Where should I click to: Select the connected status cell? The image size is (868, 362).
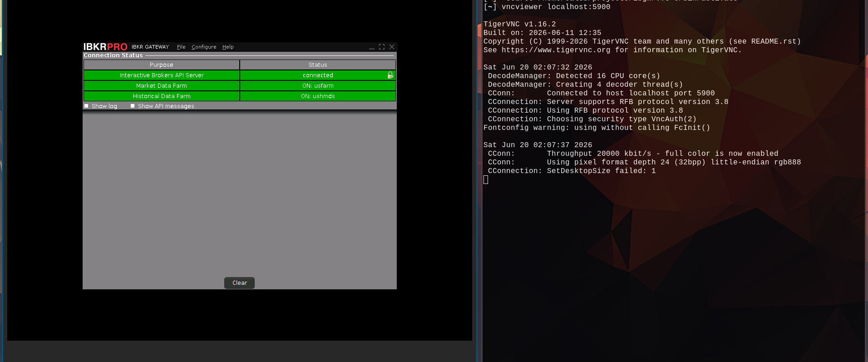(x=318, y=75)
